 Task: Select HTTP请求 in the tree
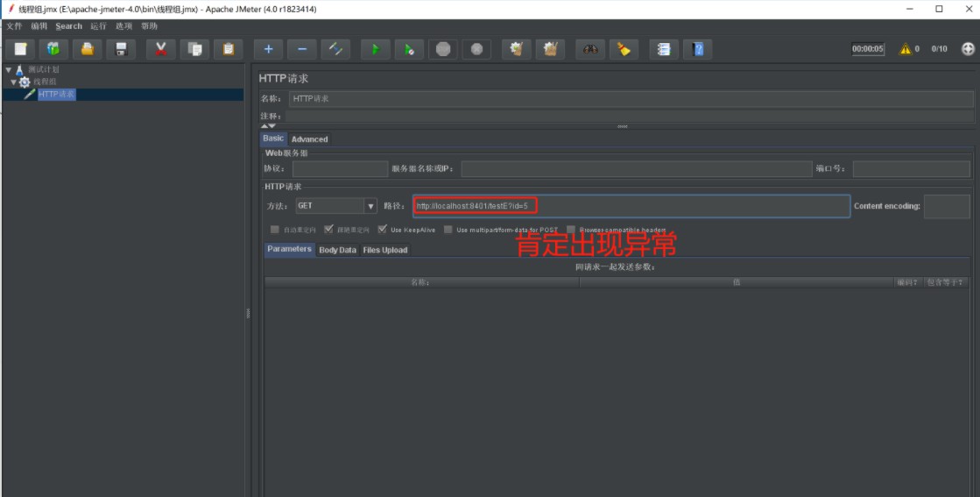click(x=56, y=95)
